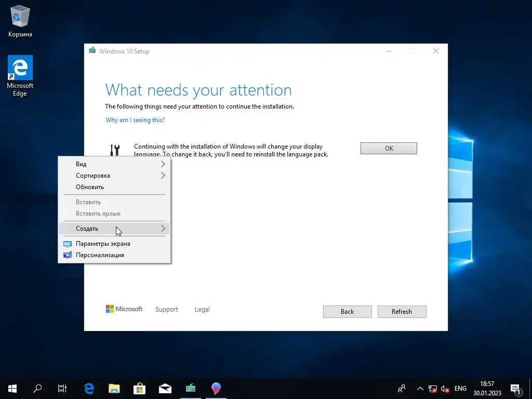532x399 pixels.
Task: Open the Windows Start menu
Action: pos(12,388)
